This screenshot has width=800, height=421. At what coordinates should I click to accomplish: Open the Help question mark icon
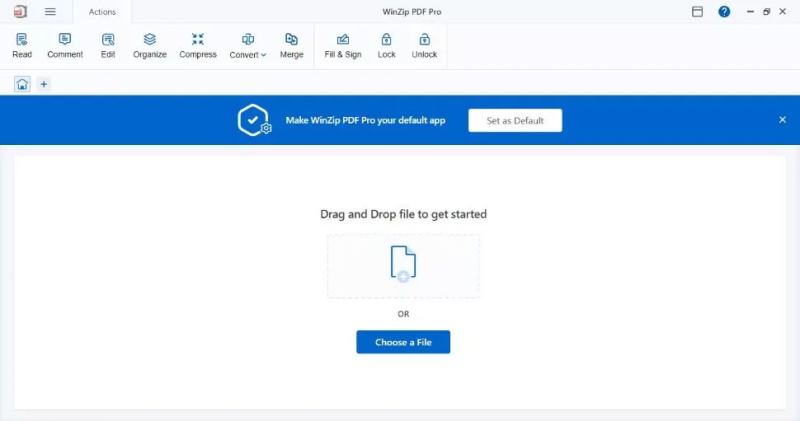pyautogui.click(x=724, y=11)
